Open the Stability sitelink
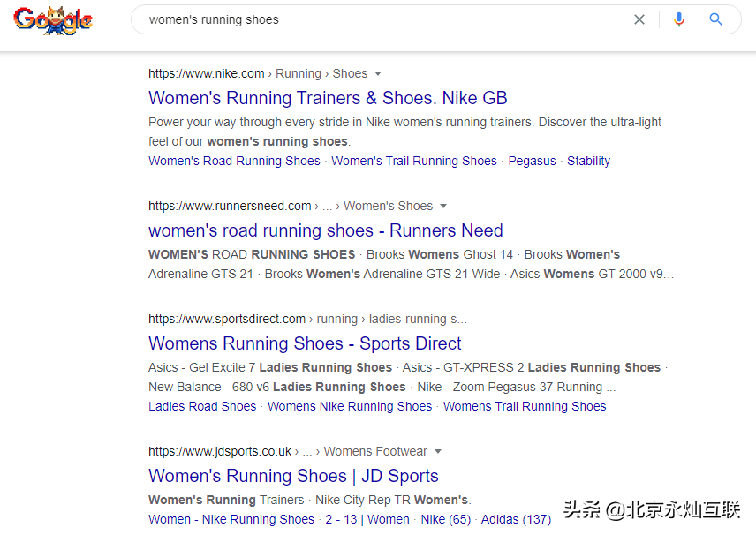Screen dimensions: 756x535 589,161
